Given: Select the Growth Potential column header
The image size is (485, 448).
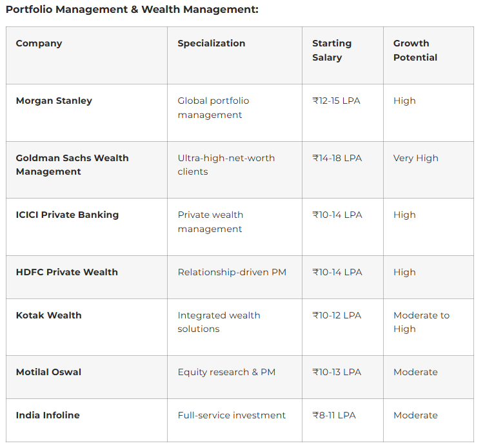Looking at the screenshot, I should [415, 50].
